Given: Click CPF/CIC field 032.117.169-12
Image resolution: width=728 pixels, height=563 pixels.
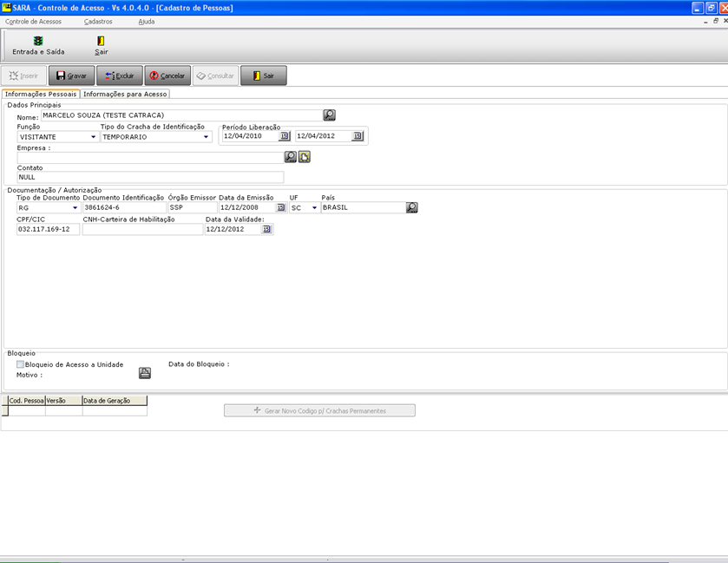Looking at the screenshot, I should coord(49,229).
